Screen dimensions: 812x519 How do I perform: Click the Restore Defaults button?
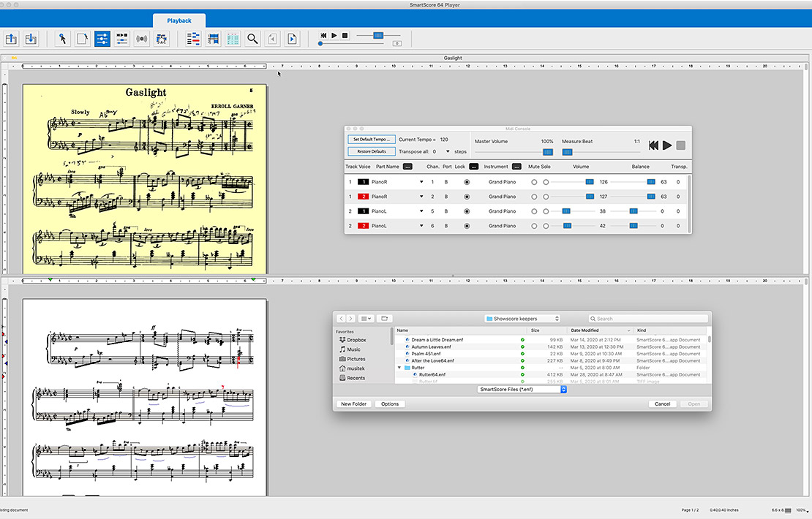(372, 151)
